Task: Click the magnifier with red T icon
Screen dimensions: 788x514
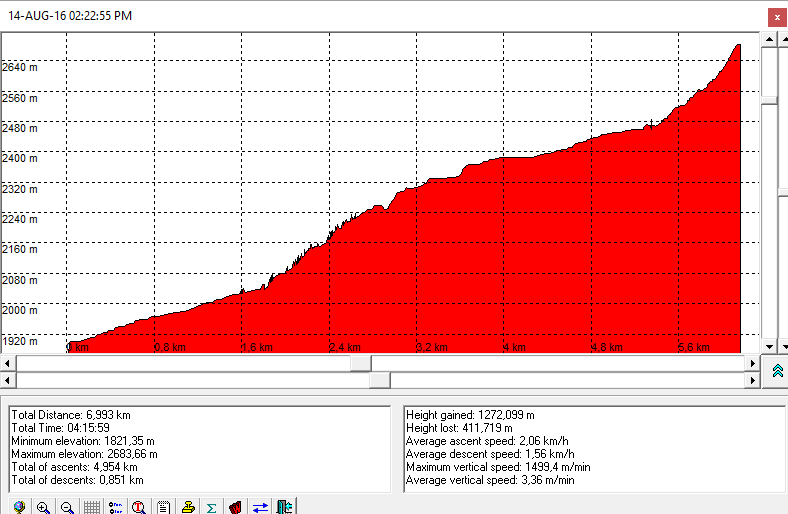Action: pyautogui.click(x=139, y=507)
